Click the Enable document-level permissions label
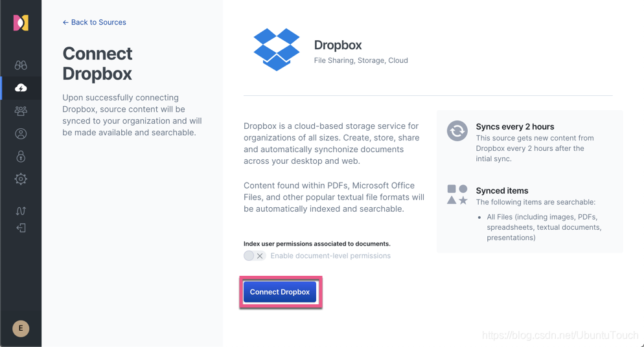 click(x=330, y=256)
